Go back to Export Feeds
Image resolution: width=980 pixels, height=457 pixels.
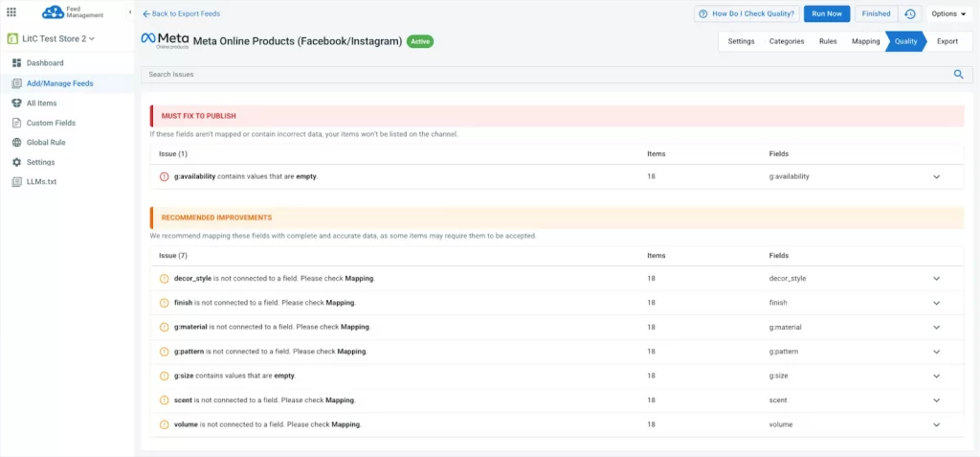pos(181,13)
